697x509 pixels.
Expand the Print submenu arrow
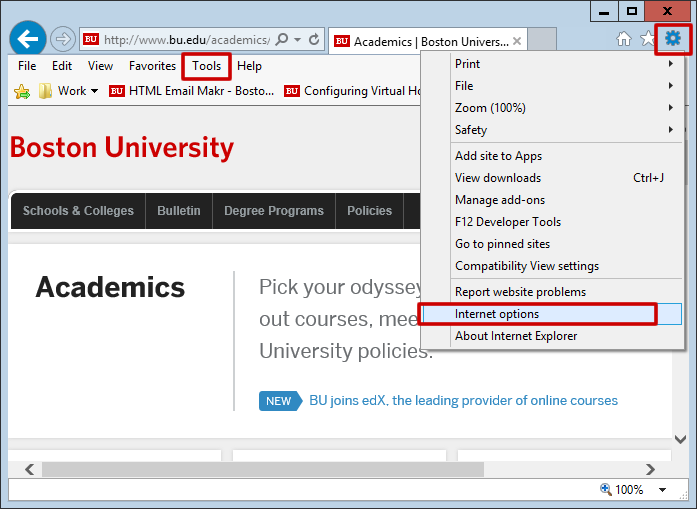(671, 64)
